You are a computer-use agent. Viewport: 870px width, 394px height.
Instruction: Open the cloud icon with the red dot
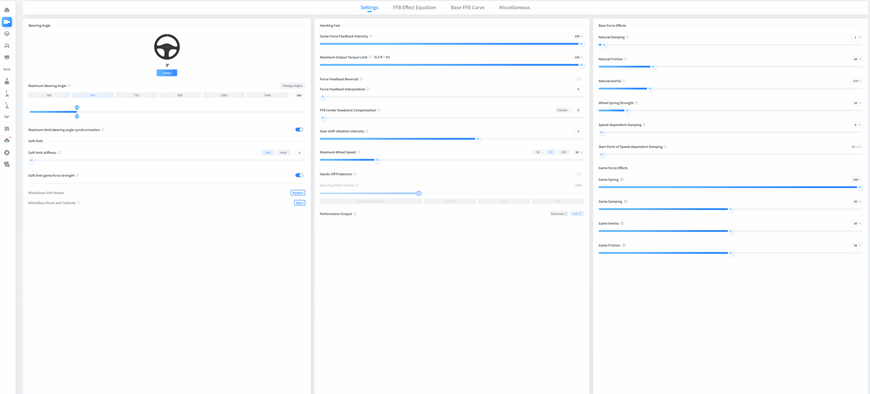click(7, 140)
